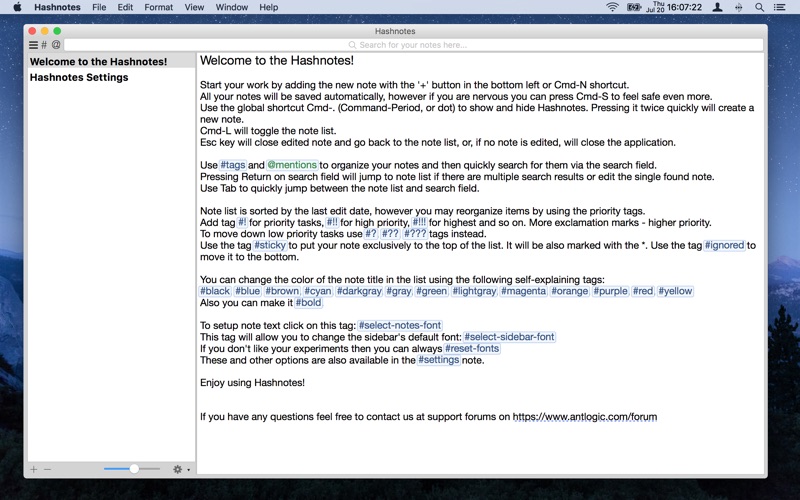Open Notification Center icon

(779, 7)
